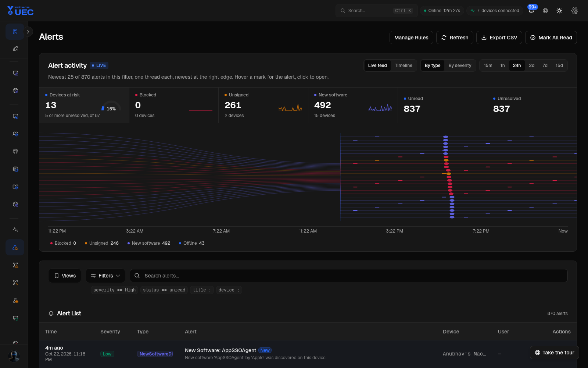Open the dashboard icon at top of sidebar

click(15, 32)
